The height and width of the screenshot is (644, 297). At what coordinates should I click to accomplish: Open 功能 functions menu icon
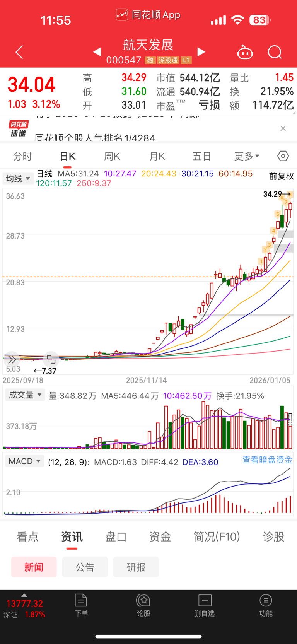click(x=266, y=605)
